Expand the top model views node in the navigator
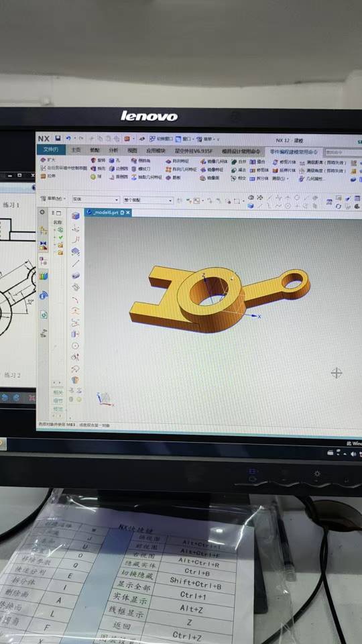The width and height of the screenshot is (362, 644). click(x=54, y=229)
